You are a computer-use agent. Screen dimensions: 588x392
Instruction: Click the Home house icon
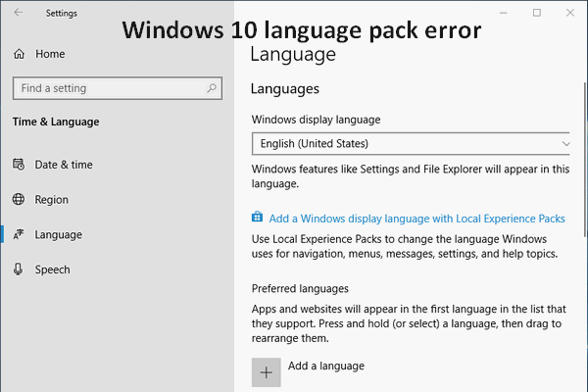tap(20, 54)
